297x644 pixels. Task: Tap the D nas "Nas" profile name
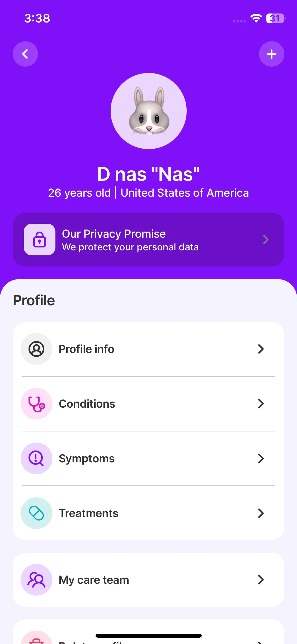point(148,174)
